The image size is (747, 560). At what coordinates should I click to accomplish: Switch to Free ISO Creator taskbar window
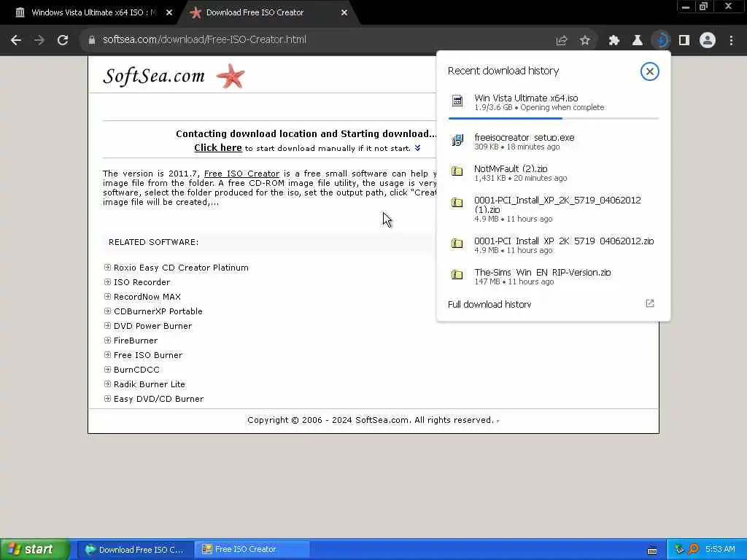coord(252,550)
